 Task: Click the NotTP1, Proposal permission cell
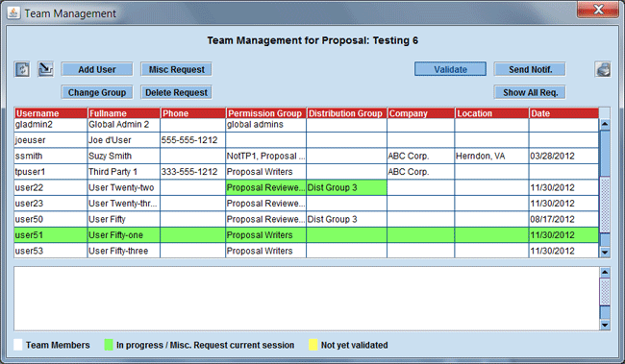(x=265, y=157)
